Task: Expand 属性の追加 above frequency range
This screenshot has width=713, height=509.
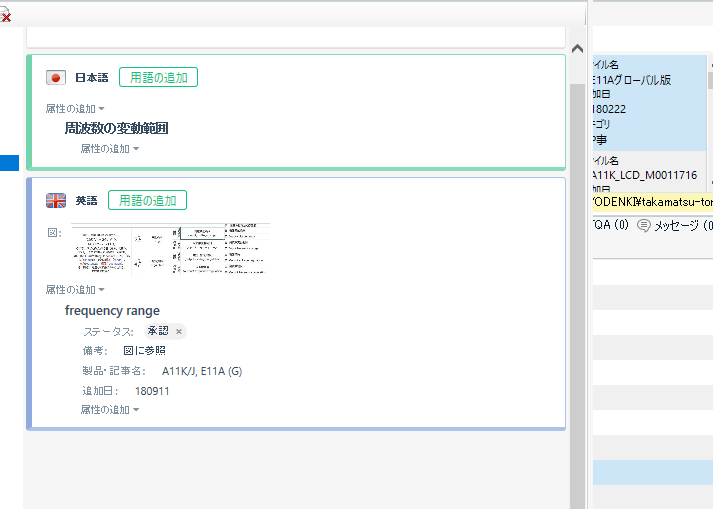Action: 75,289
